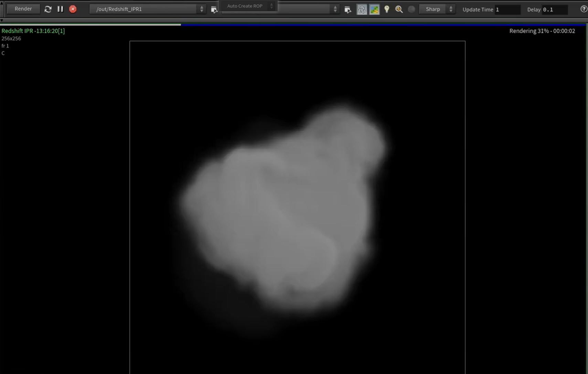Viewport: 588px width, 374px height.
Task: Toggle the dark circle indicator near Sharp
Action: (x=411, y=9)
